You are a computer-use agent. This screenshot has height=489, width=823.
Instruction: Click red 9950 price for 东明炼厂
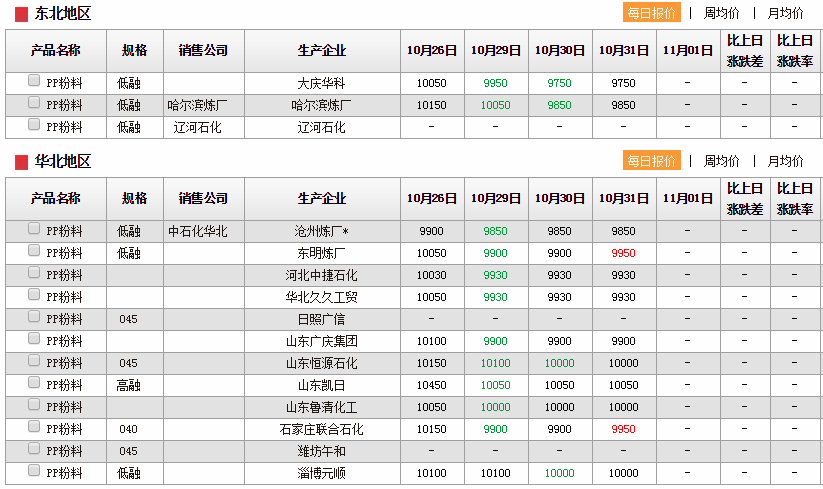click(x=623, y=253)
